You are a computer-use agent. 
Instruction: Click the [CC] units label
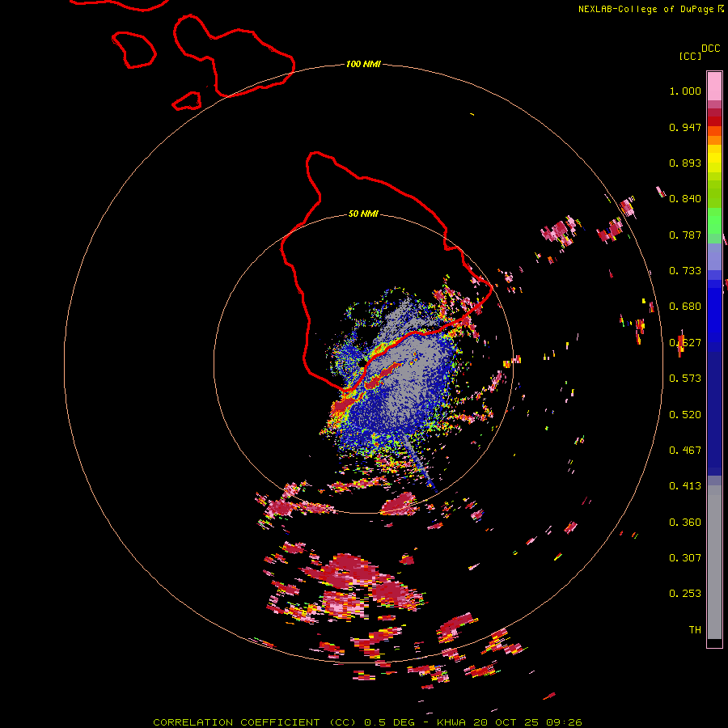(690, 56)
